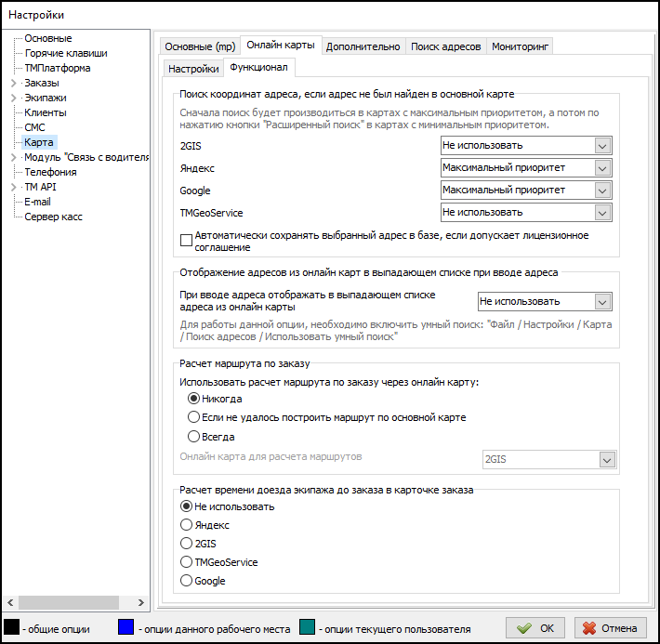Screen dimensions: 660x644
Task: Switch to the Мониторинг tab
Action: (520, 46)
